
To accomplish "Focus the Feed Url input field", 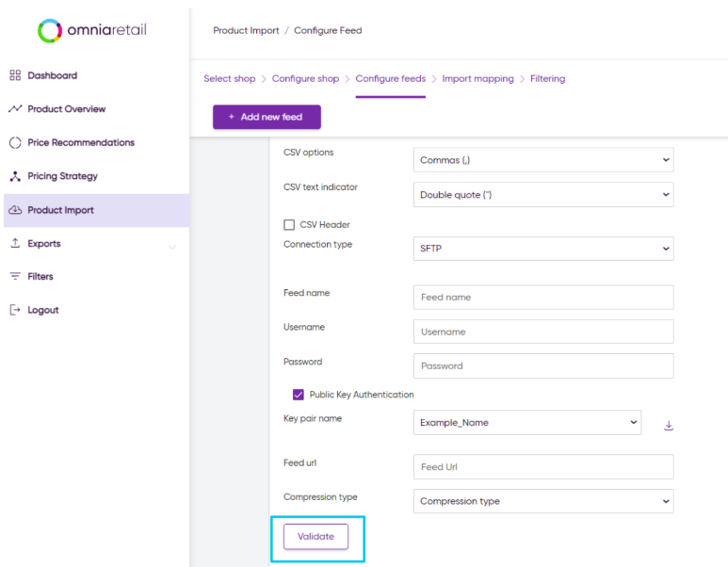I will tap(543, 467).
